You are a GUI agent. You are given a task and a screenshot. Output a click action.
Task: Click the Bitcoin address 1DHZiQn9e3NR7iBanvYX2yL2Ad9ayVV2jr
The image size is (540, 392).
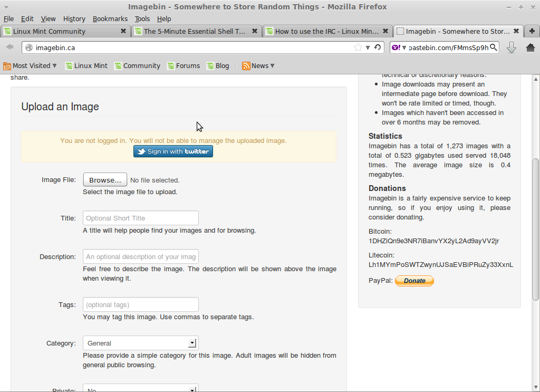433,241
